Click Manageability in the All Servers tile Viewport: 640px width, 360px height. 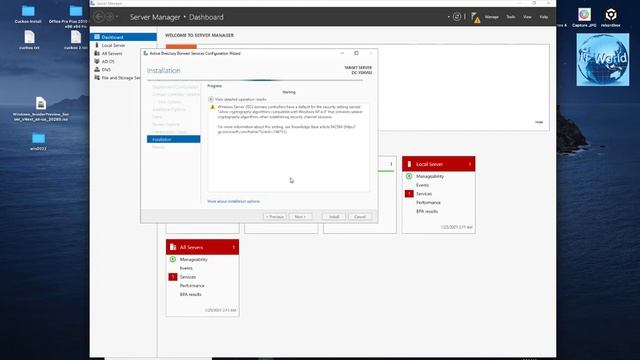(194, 260)
